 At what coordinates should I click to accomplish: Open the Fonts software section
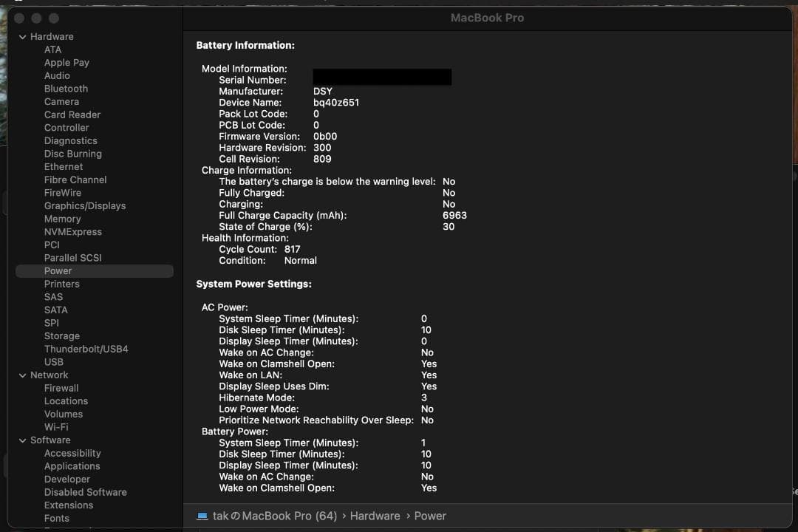pos(57,518)
